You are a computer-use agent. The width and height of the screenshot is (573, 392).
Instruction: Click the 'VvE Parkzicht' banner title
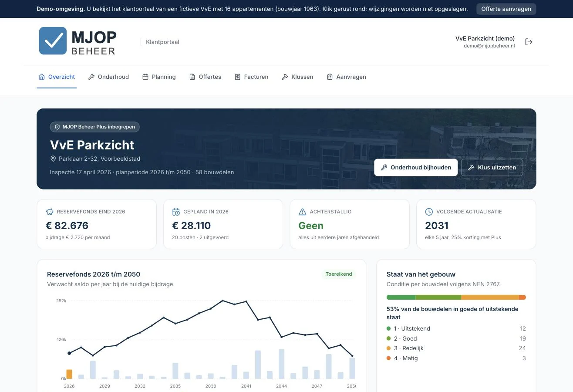92,145
